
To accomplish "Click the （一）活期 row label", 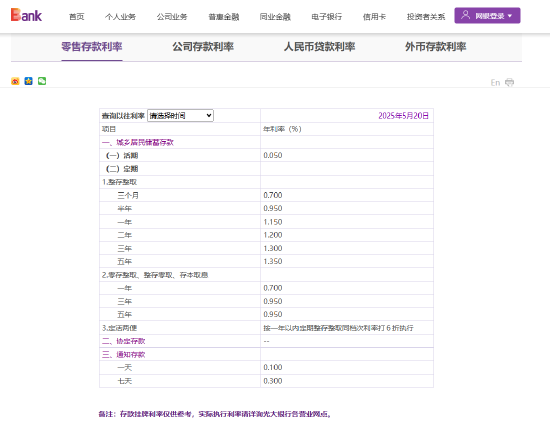I will coord(122,156).
